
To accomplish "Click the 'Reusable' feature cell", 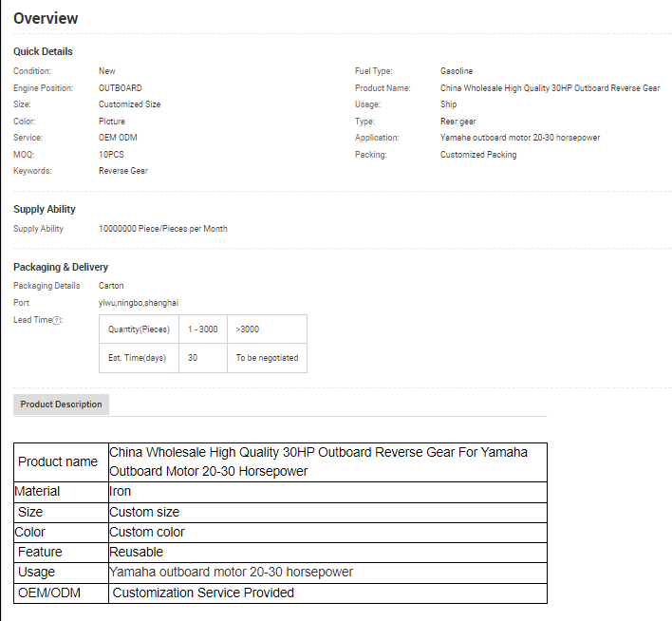I will click(x=137, y=552).
